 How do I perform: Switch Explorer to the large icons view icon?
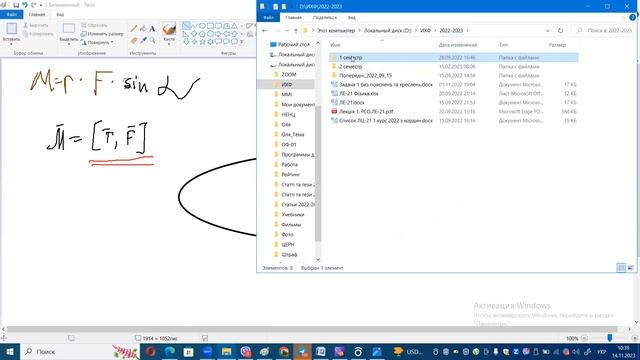tap(631, 268)
